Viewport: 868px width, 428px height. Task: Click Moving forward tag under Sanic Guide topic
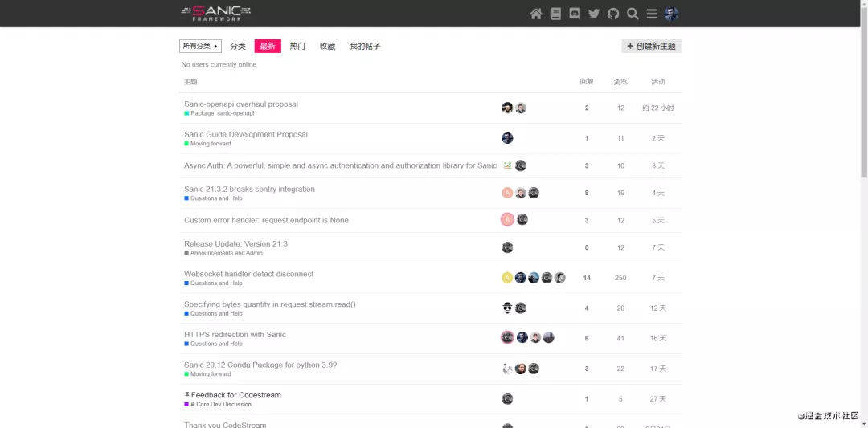tap(207, 144)
